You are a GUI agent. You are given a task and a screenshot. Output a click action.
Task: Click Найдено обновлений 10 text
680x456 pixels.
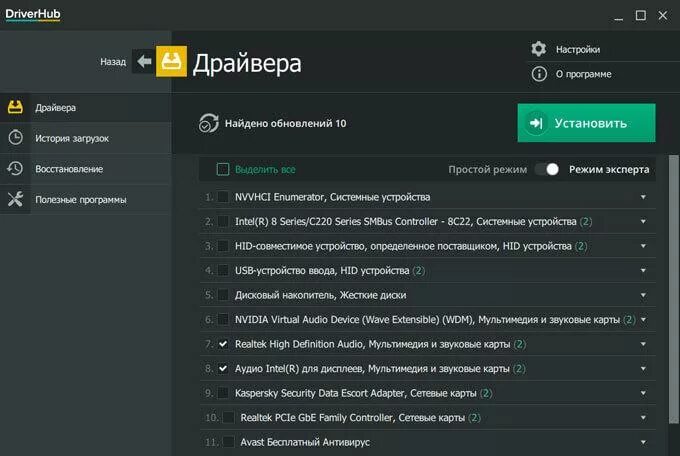pos(285,123)
